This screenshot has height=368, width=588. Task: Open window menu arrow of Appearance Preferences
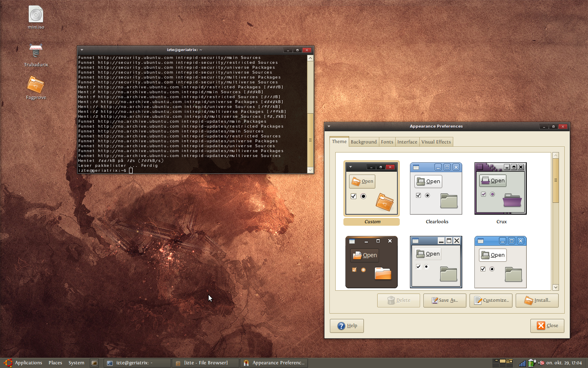pos(329,126)
